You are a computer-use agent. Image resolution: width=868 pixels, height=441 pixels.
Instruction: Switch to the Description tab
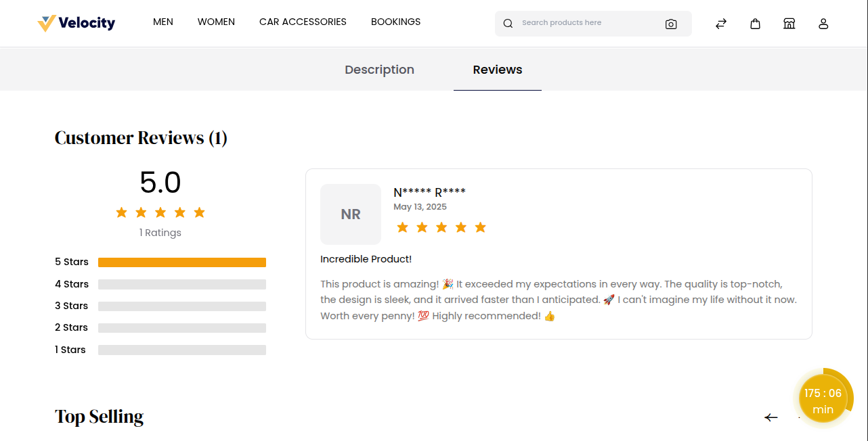coord(379,69)
